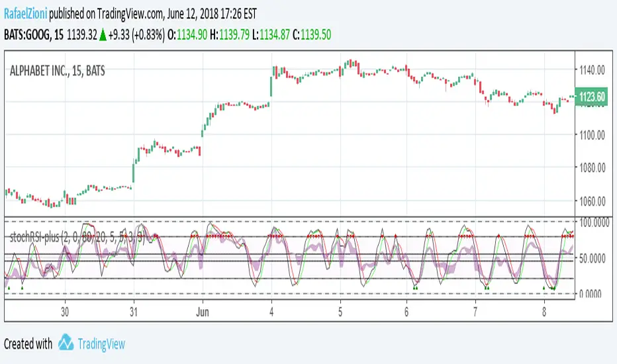
Task: Click the high value H:1139.79
Action: tap(230, 34)
